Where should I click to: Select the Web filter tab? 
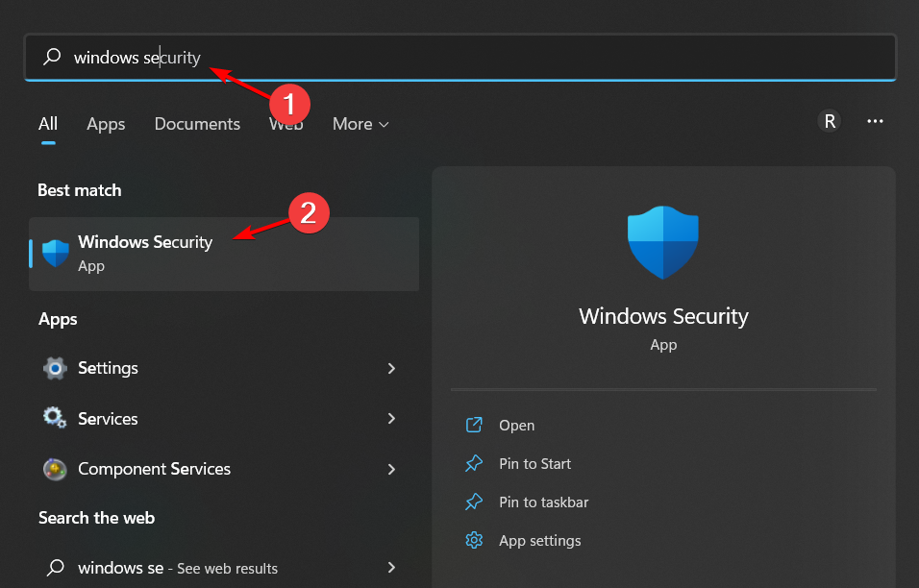coord(286,124)
